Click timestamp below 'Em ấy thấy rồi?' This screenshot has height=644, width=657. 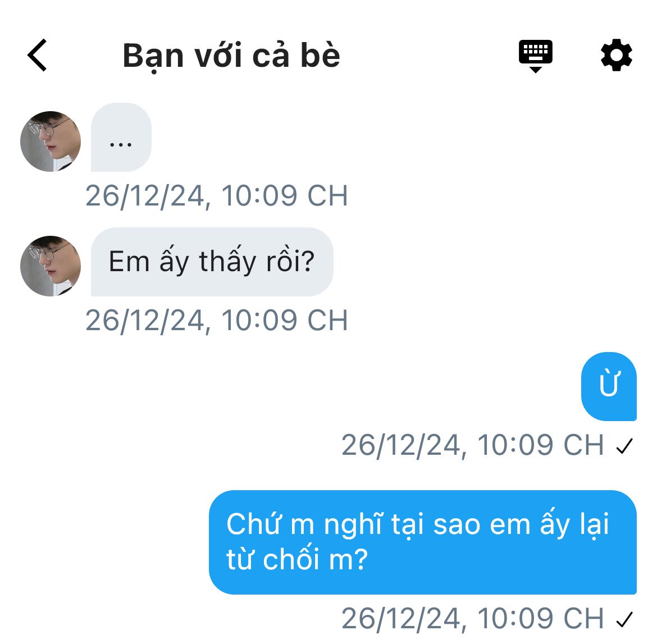217,321
